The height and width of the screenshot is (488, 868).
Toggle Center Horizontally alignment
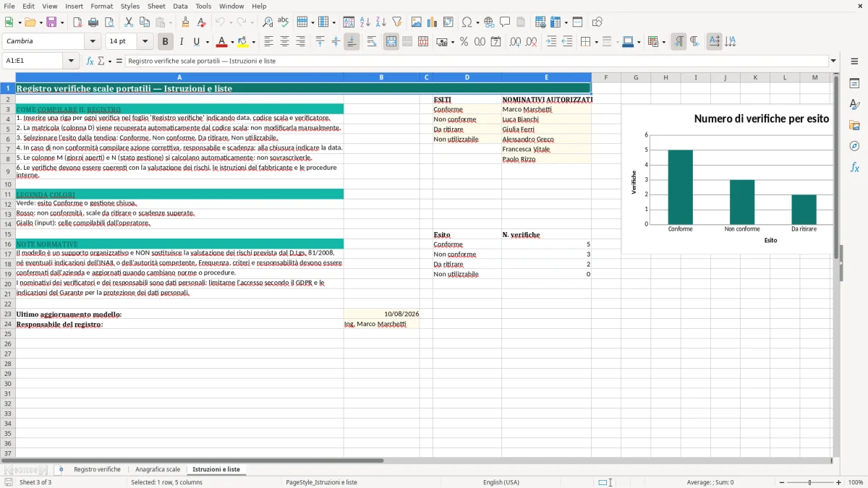click(284, 42)
